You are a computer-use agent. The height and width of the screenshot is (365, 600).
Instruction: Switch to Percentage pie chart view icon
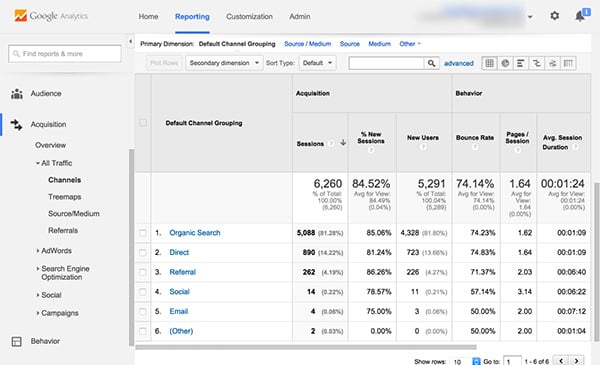coord(505,64)
